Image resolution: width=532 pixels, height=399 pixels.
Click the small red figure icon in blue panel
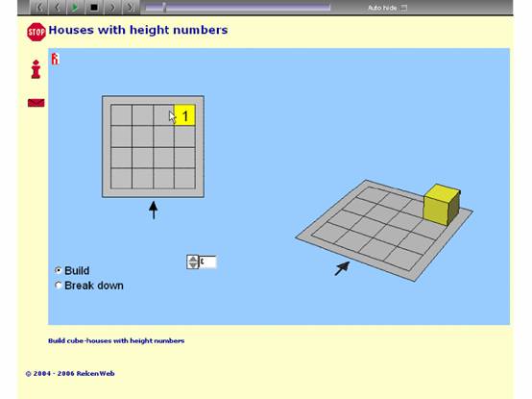tap(55, 59)
